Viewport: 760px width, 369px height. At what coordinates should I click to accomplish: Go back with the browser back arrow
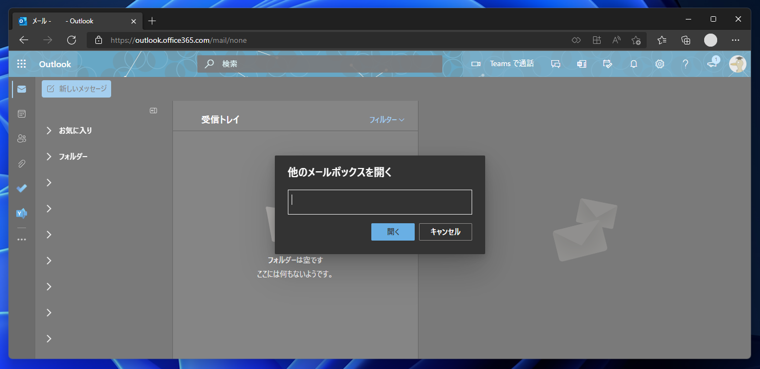pyautogui.click(x=23, y=40)
